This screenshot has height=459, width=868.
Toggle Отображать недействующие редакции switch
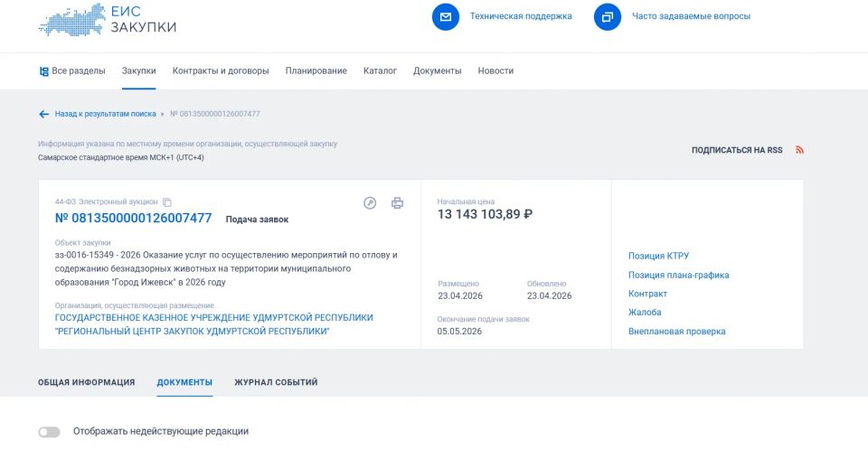click(49, 432)
